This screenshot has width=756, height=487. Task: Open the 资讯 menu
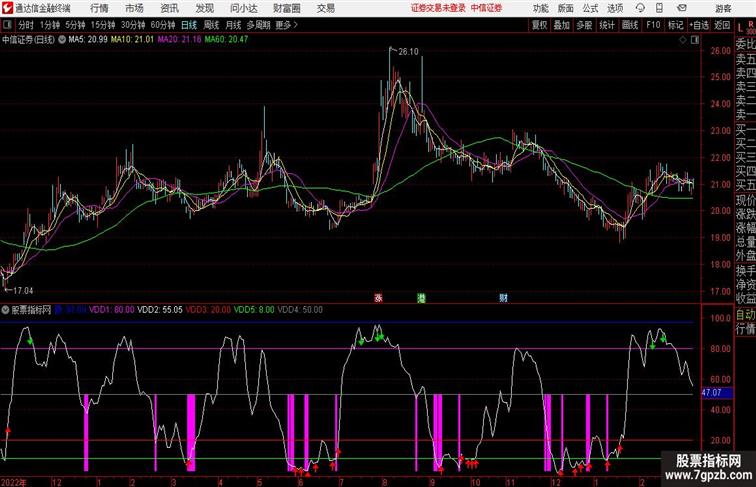[x=169, y=8]
